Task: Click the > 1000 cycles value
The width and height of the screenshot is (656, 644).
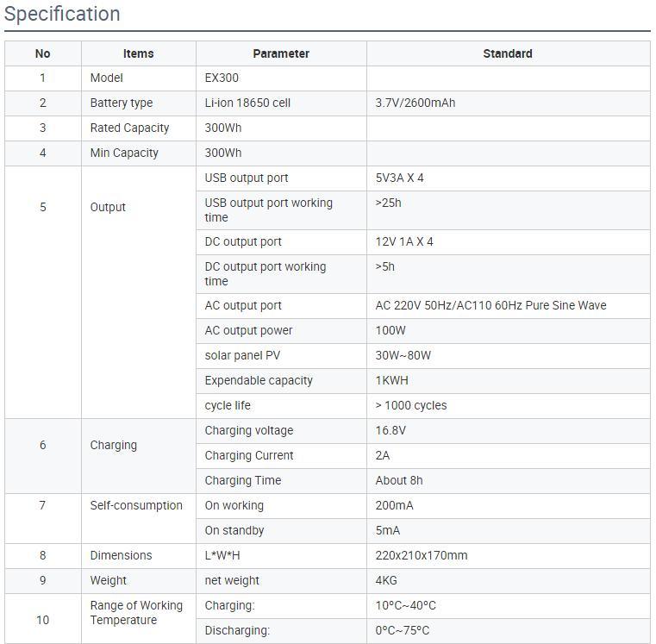Action: click(411, 405)
